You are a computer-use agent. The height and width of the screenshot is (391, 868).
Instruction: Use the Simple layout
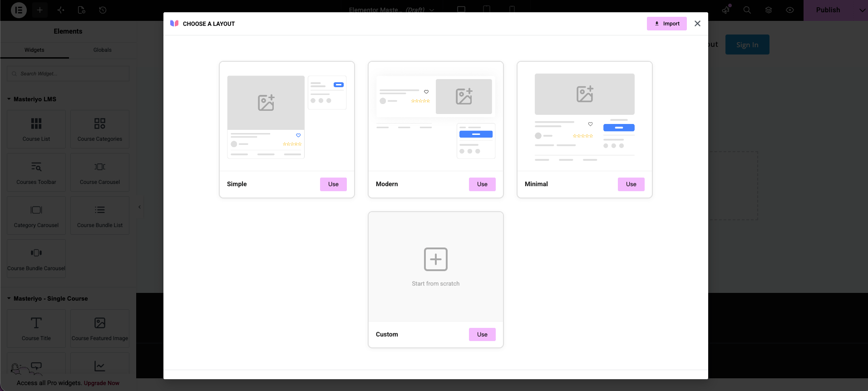coord(333,184)
